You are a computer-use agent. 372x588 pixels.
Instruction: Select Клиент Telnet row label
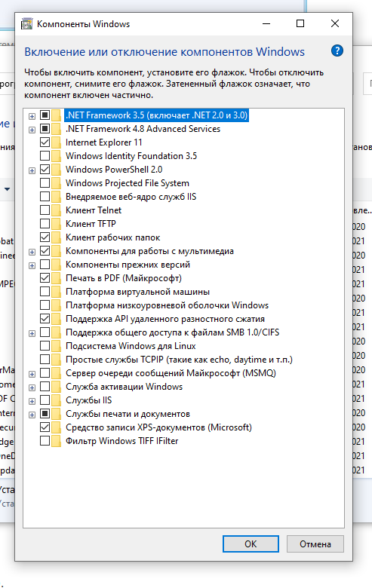[x=94, y=210]
